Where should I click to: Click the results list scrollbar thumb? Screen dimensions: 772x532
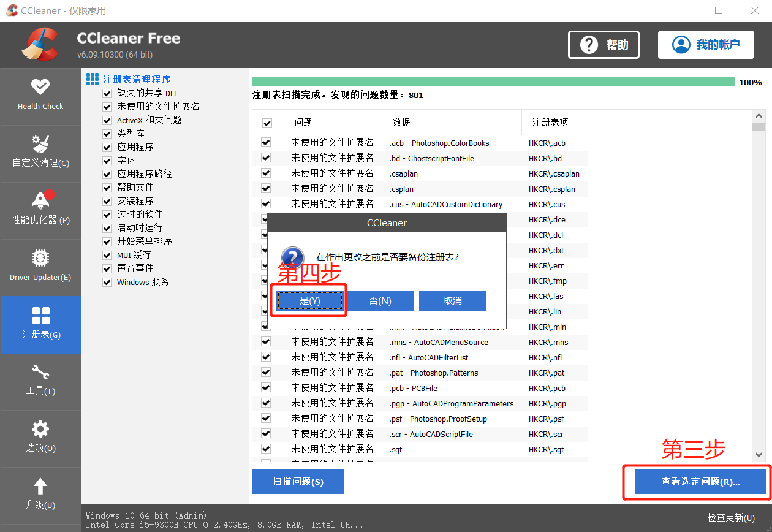[759, 127]
